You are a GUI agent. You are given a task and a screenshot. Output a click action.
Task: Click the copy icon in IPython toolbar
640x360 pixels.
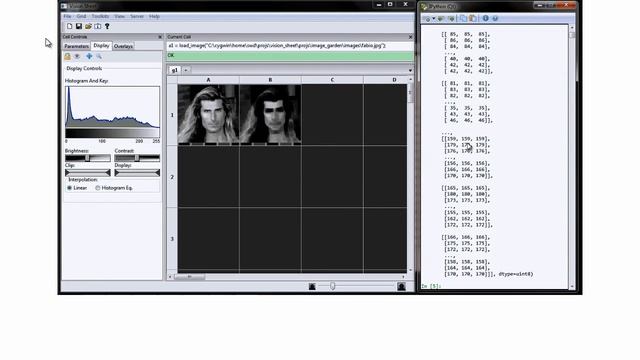coord(463,18)
